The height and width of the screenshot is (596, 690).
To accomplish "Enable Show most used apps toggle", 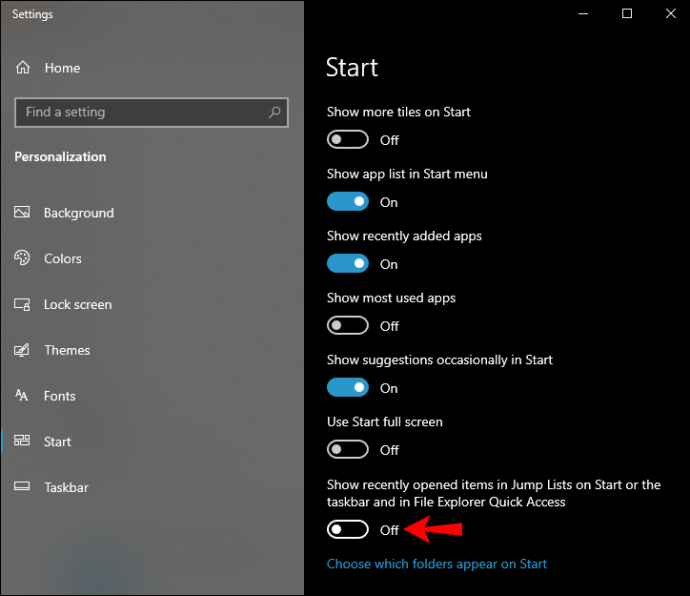I will 348,326.
